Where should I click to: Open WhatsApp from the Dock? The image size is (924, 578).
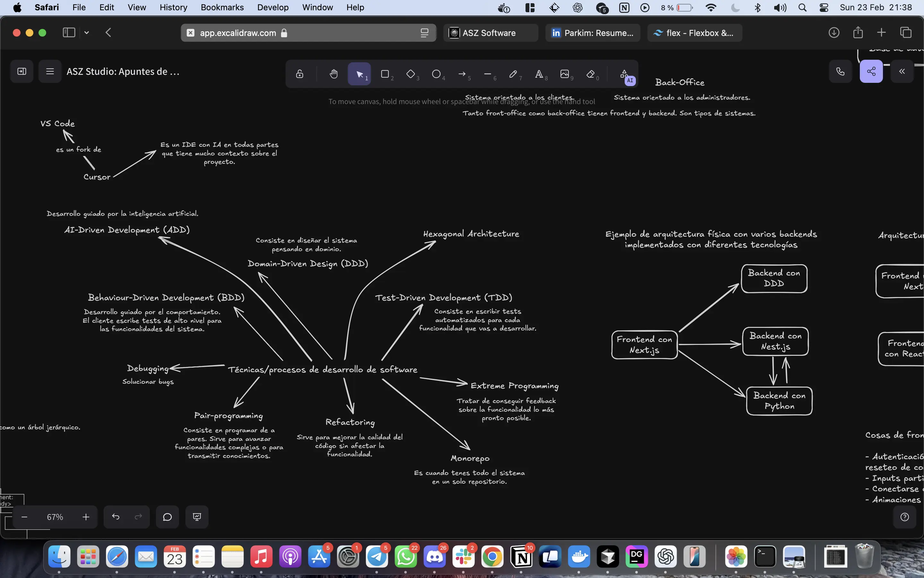[406, 556]
